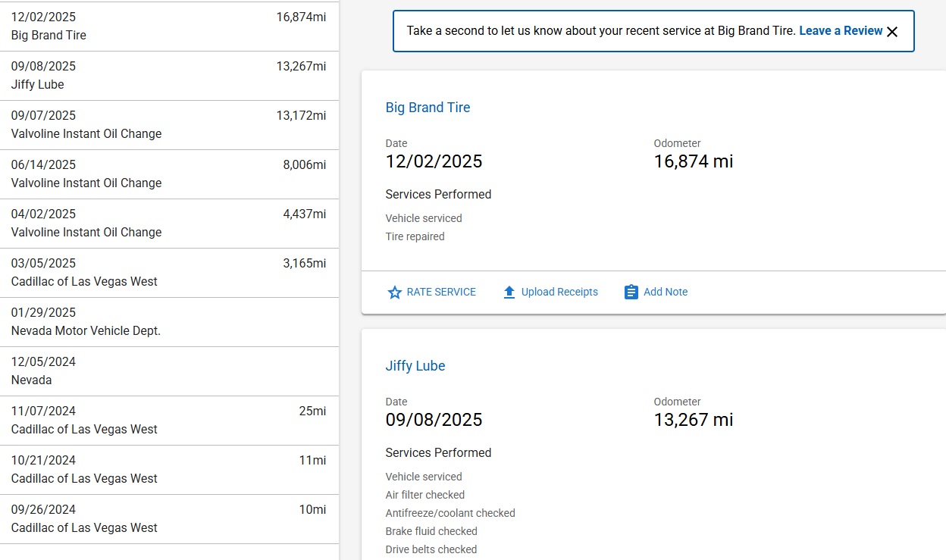Select the 12/02/2025 Big Brand Tire record

168,27
